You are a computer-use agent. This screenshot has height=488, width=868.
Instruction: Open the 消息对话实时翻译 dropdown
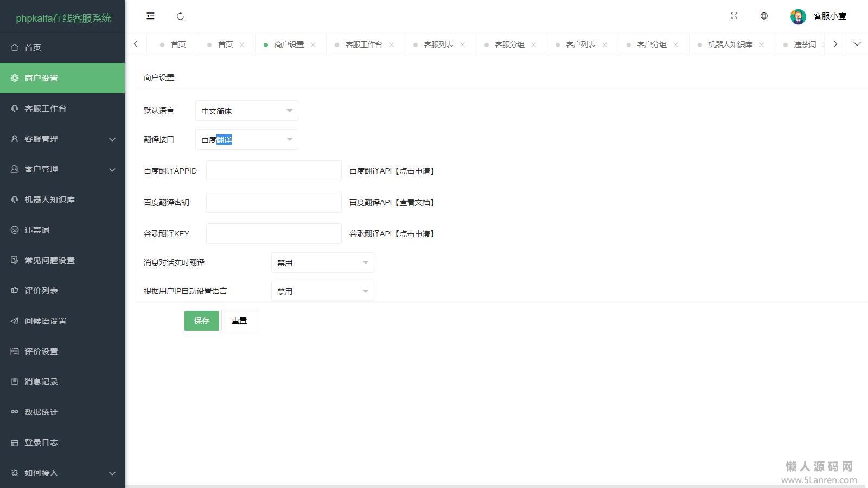coord(322,262)
